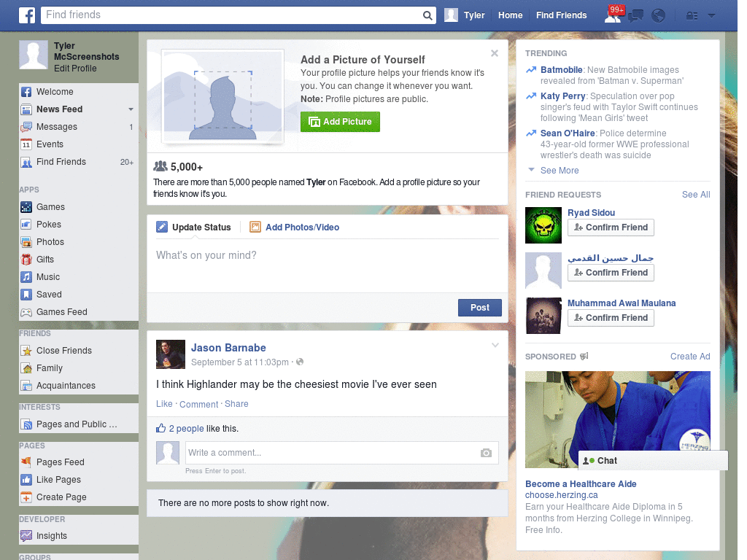Share Jason Barnabe's post
Screen dimensions: 747x560
(x=236, y=404)
